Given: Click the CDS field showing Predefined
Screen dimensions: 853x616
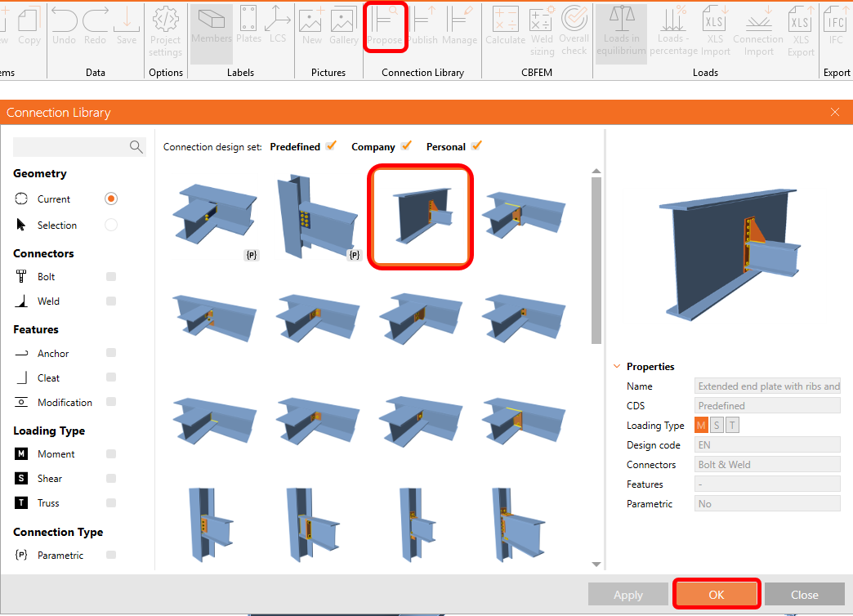Looking at the screenshot, I should point(767,405).
